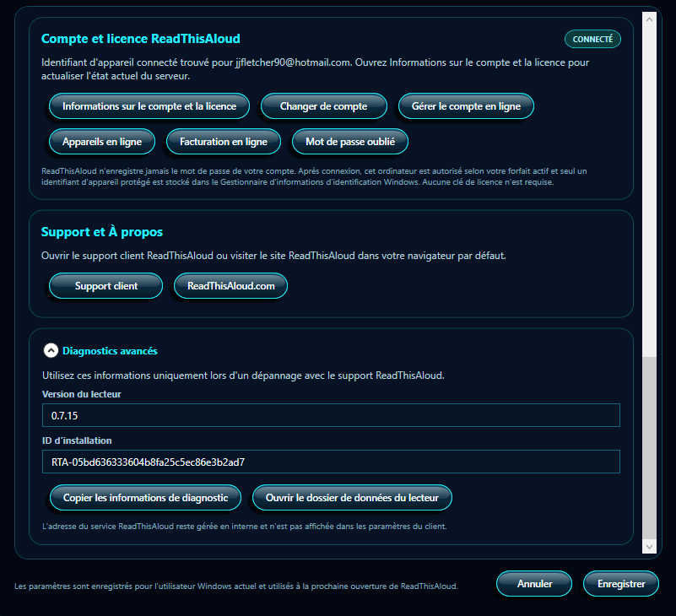Select the Version du lecteur field
This screenshot has height=616, width=676.
pos(331,415)
